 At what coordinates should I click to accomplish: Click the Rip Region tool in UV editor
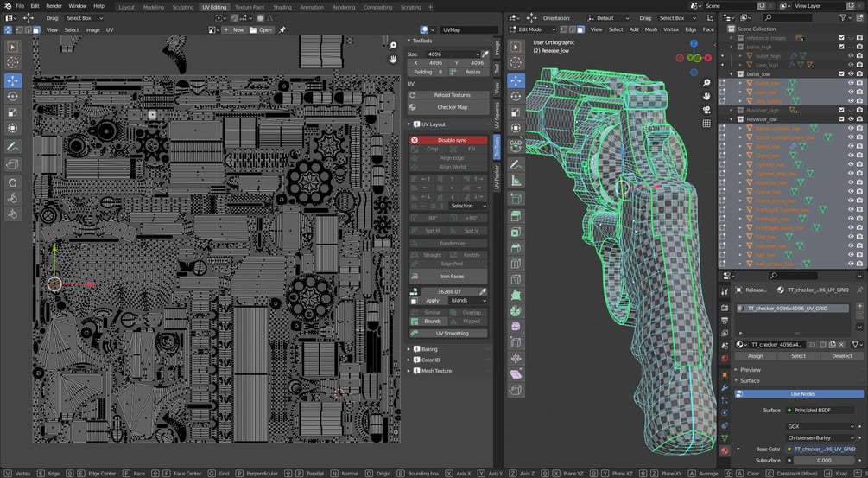point(13,164)
